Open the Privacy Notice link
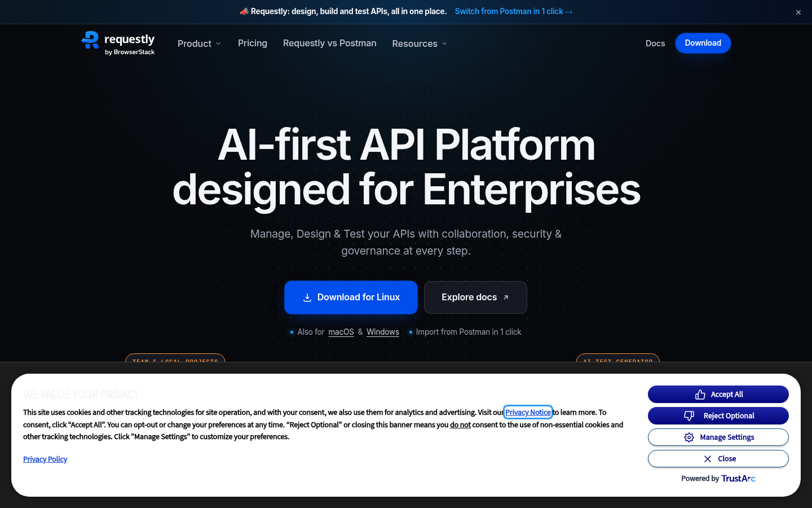Screen dimensions: 812x508 528,413
